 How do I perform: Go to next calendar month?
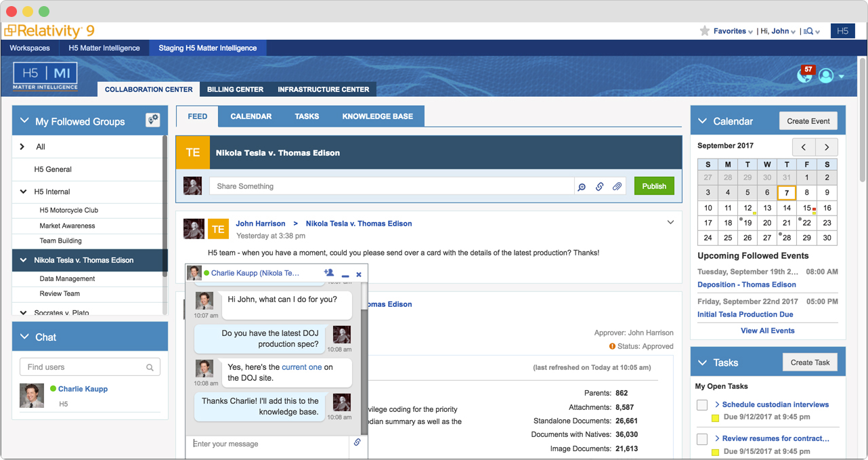[x=827, y=147]
